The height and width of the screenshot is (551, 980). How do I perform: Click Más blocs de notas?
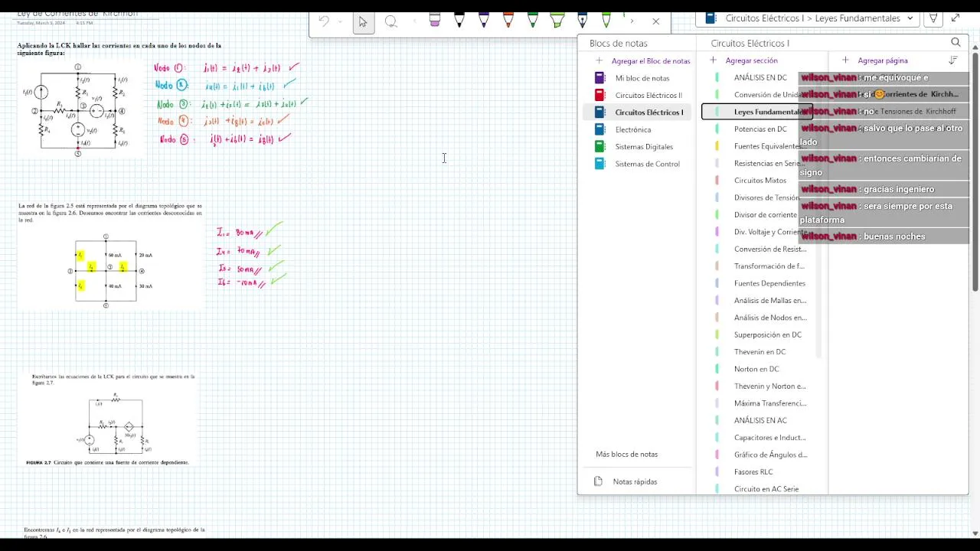(627, 454)
